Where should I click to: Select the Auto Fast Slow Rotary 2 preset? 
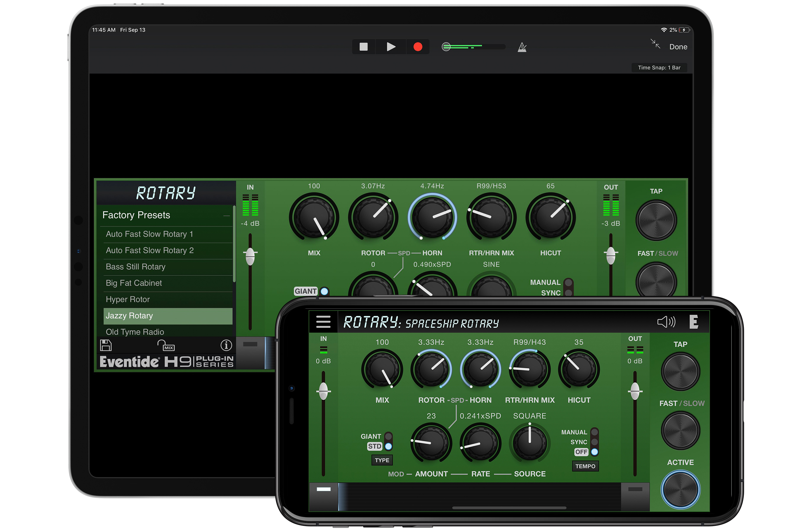(168, 250)
